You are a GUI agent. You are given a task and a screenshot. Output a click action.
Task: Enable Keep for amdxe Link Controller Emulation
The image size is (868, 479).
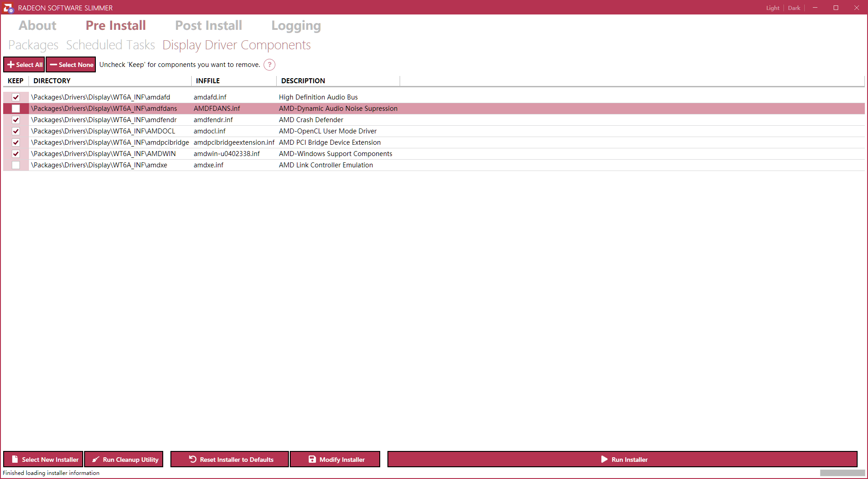coord(16,165)
